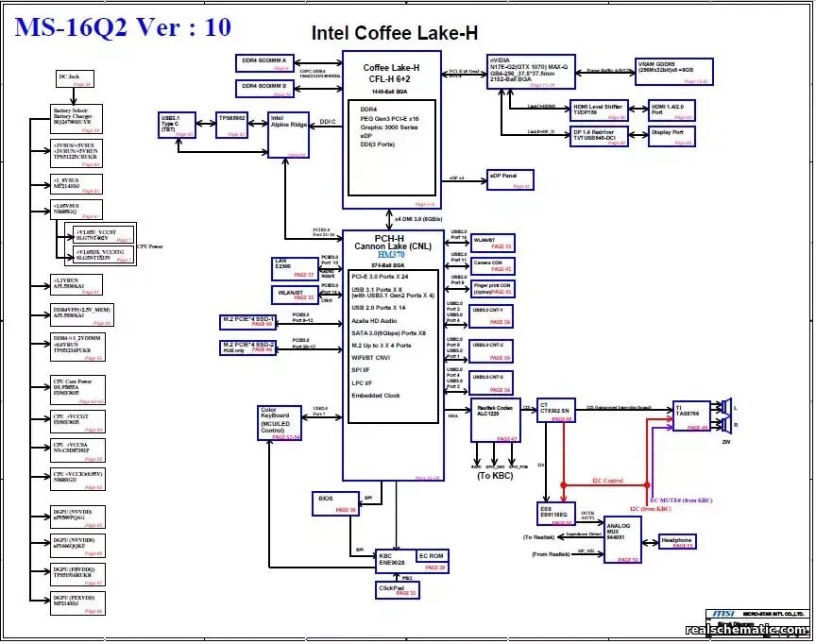816x644 pixels.
Task: Click the DDR4VPP(+2.5V_MEM) block
Action: pos(82,315)
